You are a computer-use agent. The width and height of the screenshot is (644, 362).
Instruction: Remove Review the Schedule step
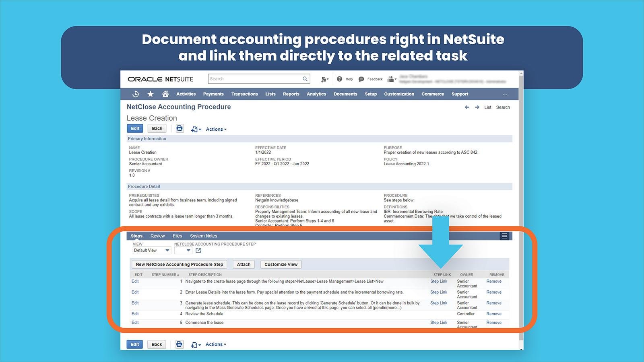pyautogui.click(x=494, y=314)
